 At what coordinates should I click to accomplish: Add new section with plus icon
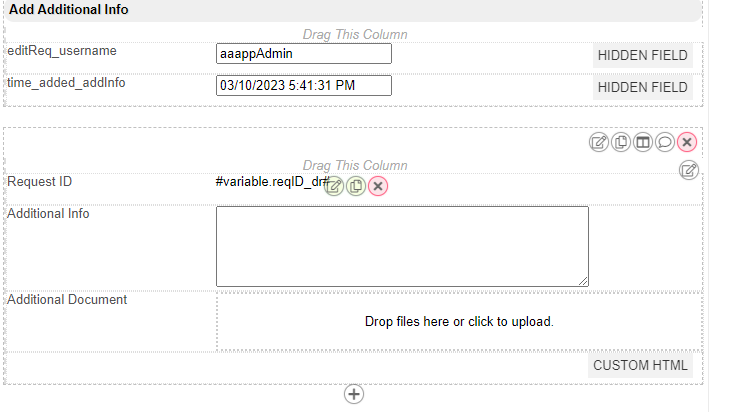[354, 394]
